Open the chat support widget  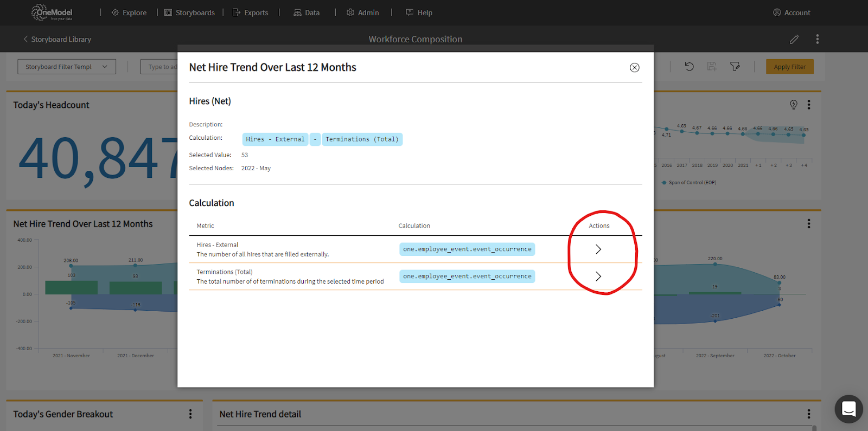[848, 409]
